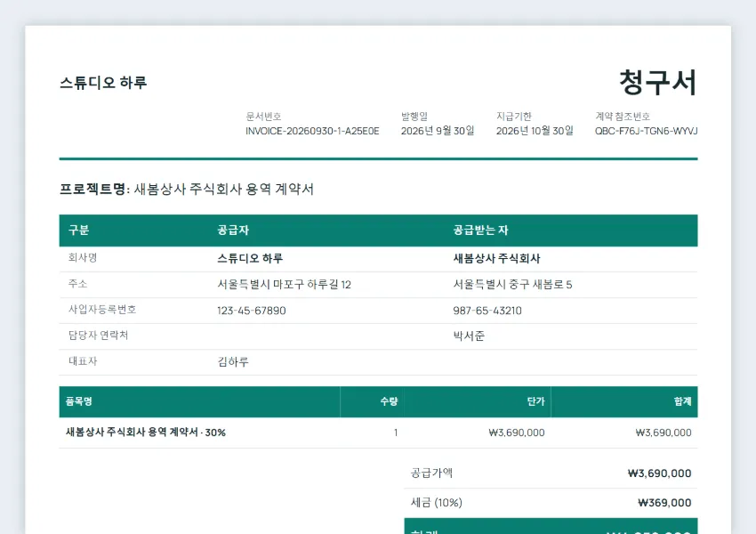Click quantity value 1 in item row
Screen dimensions: 756x534
396,433
